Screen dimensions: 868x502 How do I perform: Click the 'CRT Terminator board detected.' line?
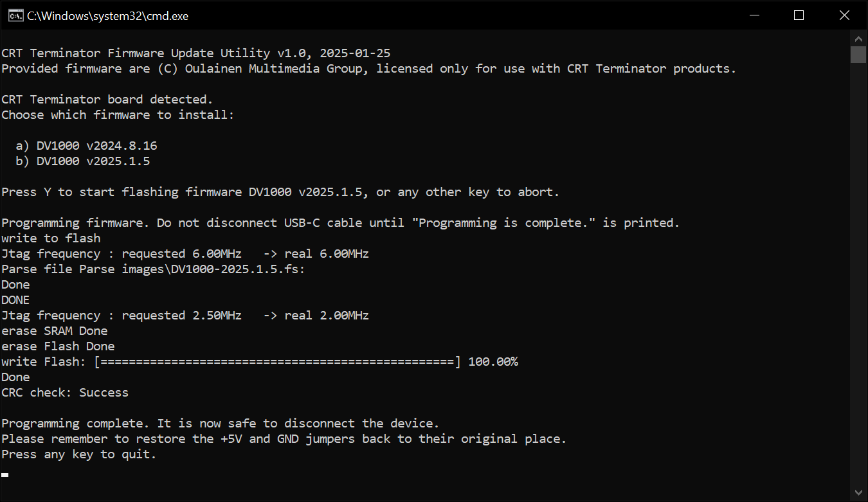[107, 100]
